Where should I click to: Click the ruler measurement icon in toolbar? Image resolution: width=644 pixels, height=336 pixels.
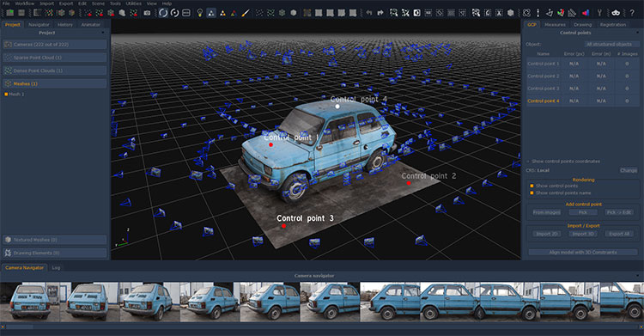point(572,13)
